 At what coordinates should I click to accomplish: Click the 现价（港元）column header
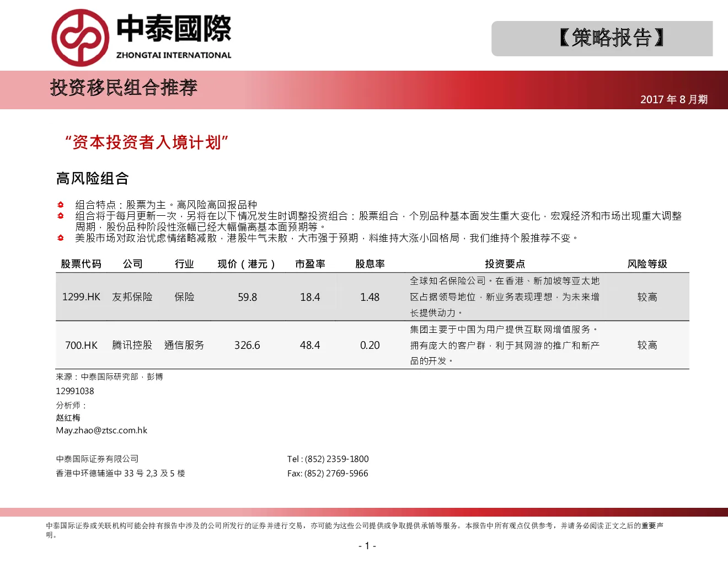(x=247, y=264)
